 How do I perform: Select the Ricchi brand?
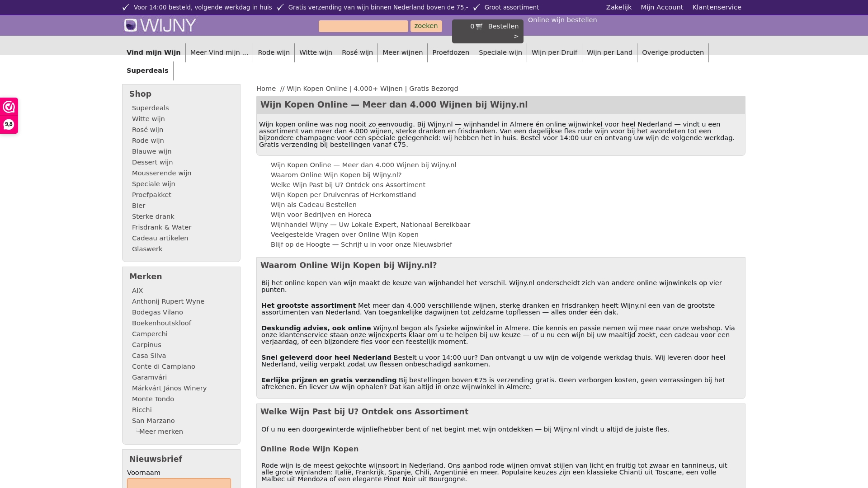pos(142,410)
